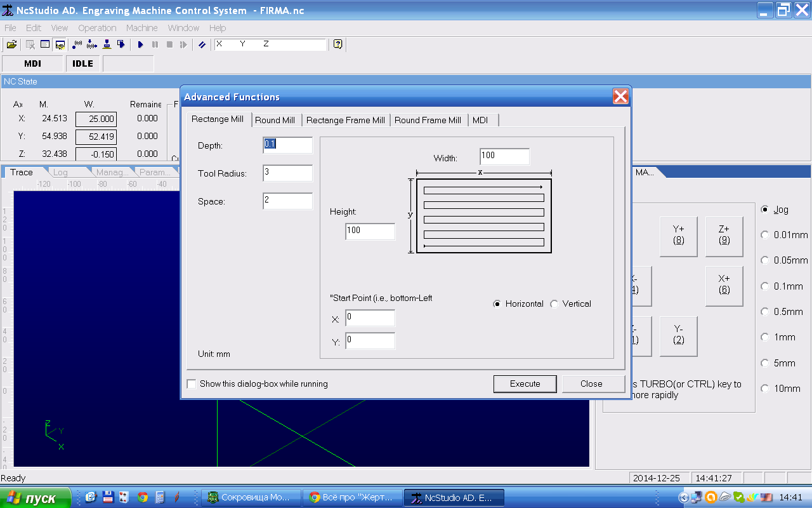The image size is (812, 508).
Task: Start machining with the blue play icon
Action: point(140,44)
